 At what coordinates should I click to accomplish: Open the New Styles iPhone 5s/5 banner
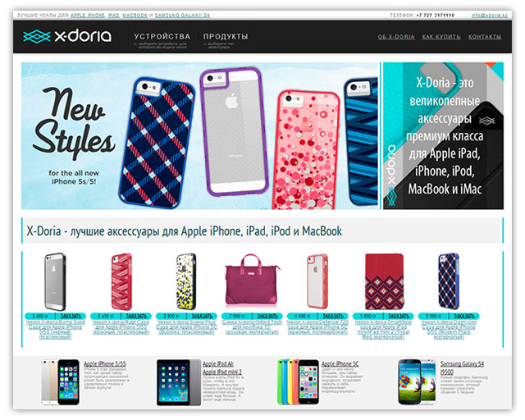click(199, 135)
